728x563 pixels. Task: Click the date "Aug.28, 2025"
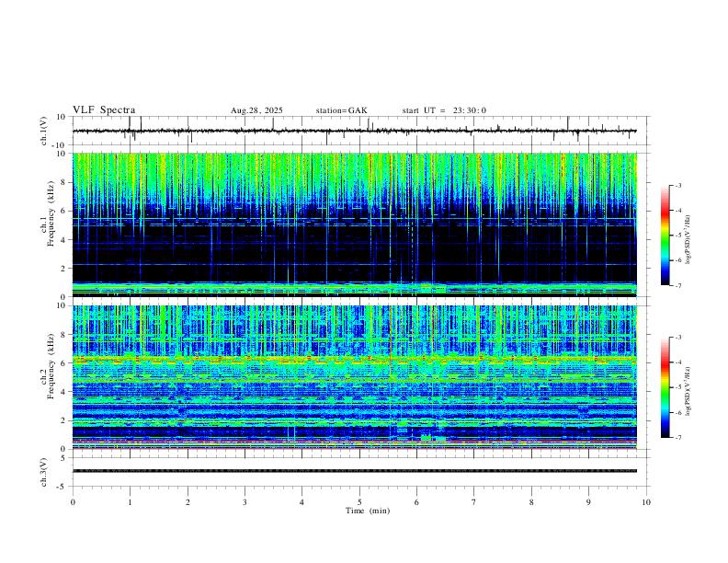256,110
